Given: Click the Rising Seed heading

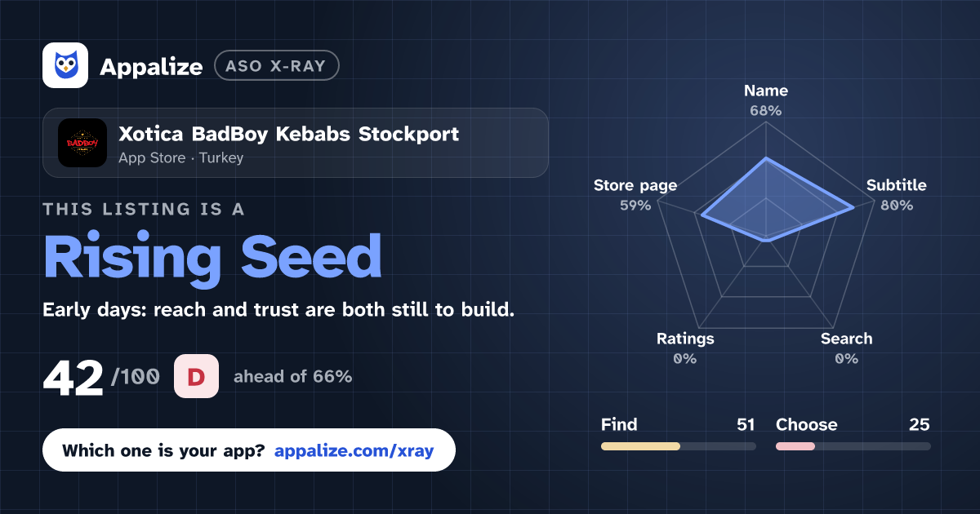Looking at the screenshot, I should point(212,257).
